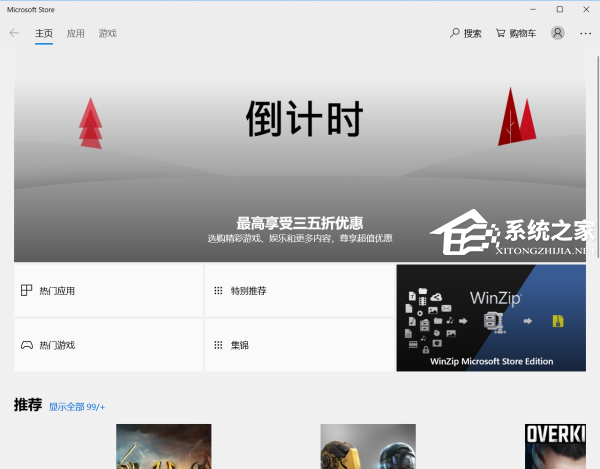Open the WinZip Microsoft Store Edition promo
Screen dimensions: 600x469
pos(491,318)
